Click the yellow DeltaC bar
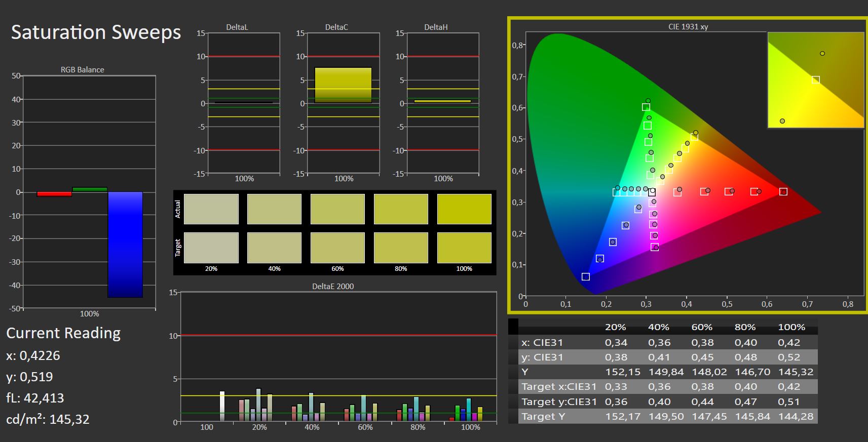 pos(343,85)
